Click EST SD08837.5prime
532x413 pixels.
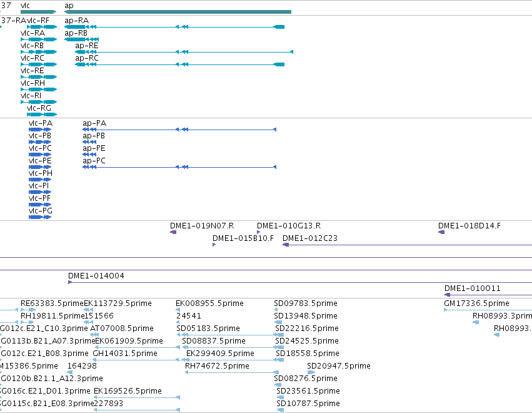(x=214, y=341)
